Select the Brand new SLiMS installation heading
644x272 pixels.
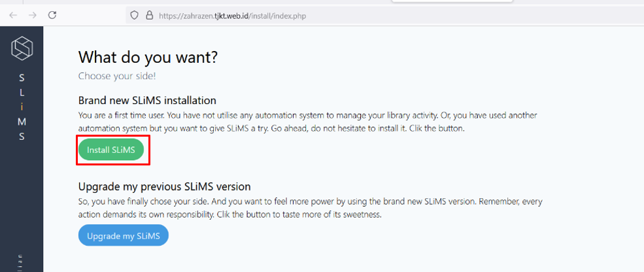pyautogui.click(x=147, y=101)
